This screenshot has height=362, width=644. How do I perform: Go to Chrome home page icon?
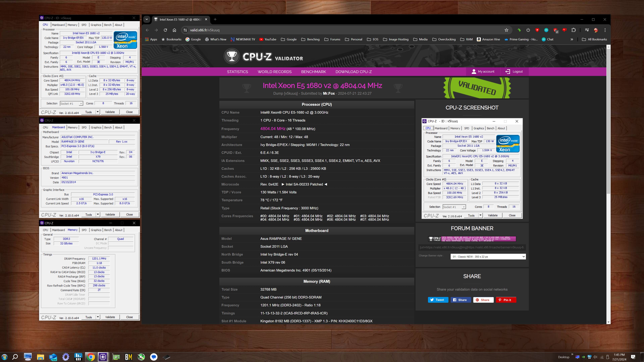pos(174,30)
